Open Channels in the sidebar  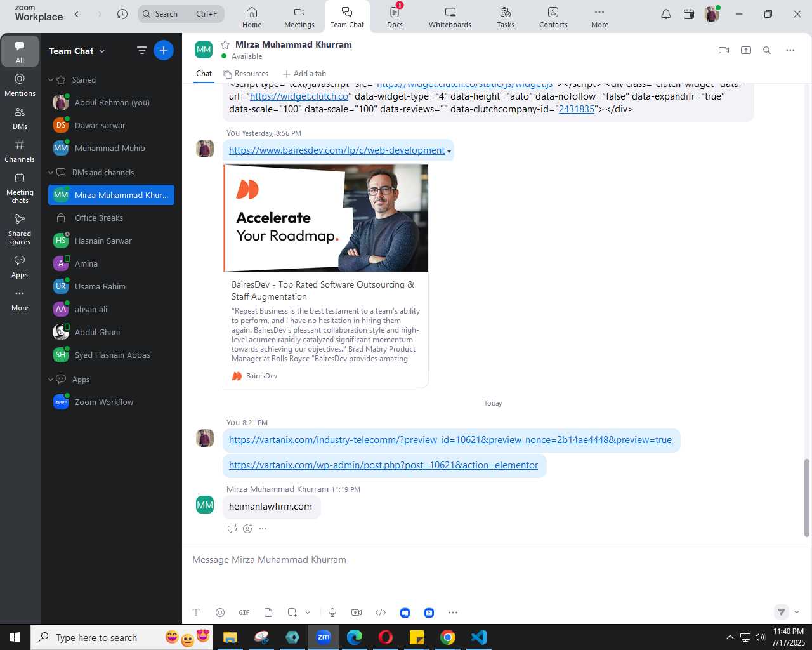20,150
